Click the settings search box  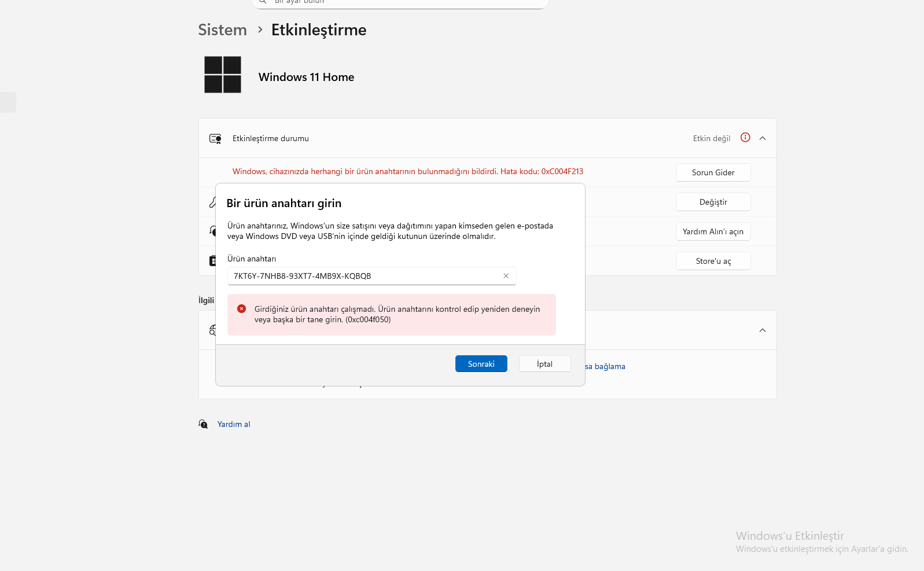pyautogui.click(x=400, y=2)
